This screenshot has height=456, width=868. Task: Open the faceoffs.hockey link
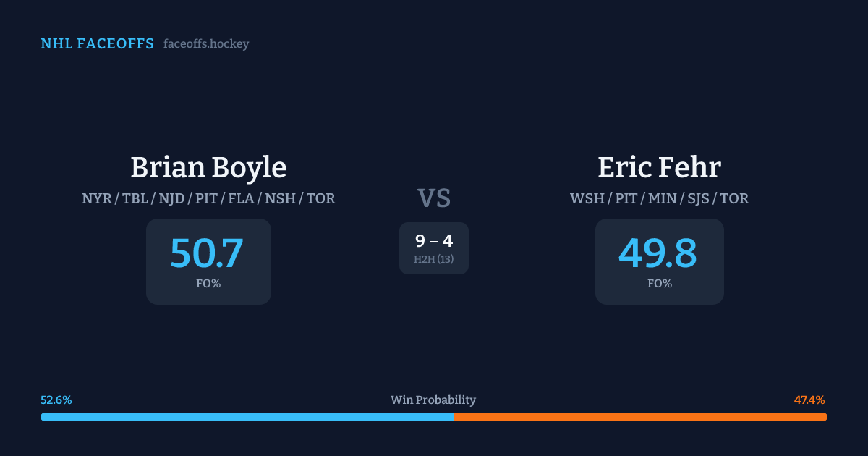(206, 44)
